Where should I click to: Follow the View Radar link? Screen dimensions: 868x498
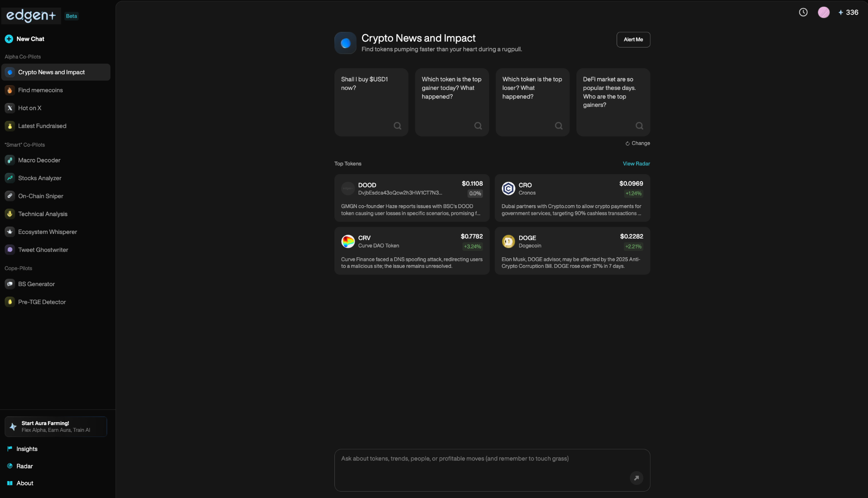click(636, 164)
